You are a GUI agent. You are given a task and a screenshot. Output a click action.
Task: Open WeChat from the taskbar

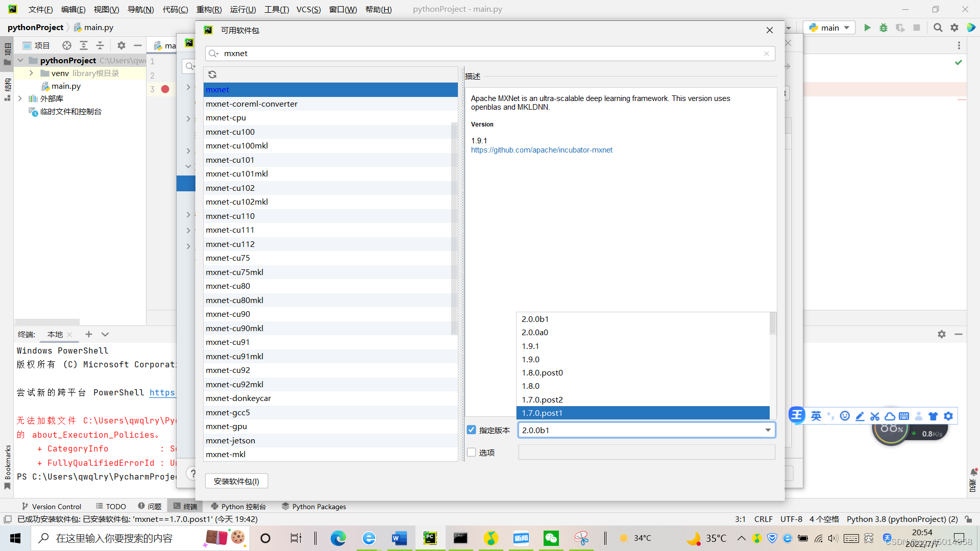pyautogui.click(x=551, y=538)
